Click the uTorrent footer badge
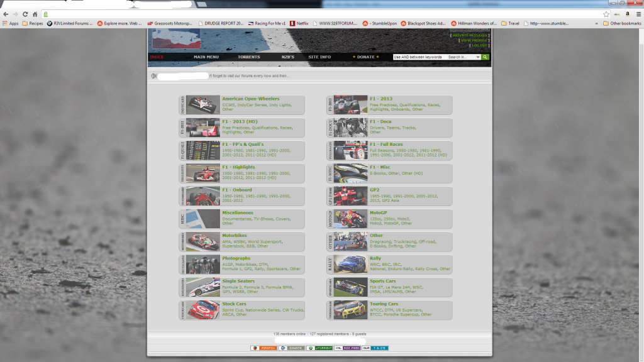 (319, 348)
